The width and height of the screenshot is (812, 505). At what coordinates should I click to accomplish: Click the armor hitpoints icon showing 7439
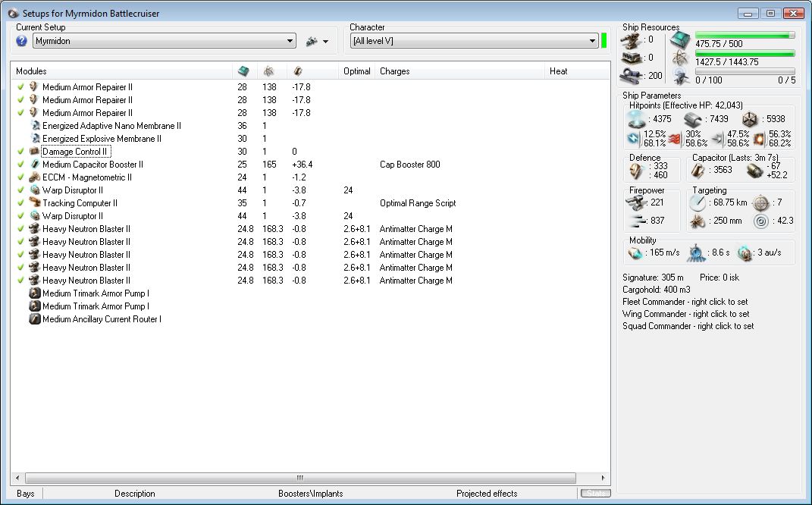[692, 120]
